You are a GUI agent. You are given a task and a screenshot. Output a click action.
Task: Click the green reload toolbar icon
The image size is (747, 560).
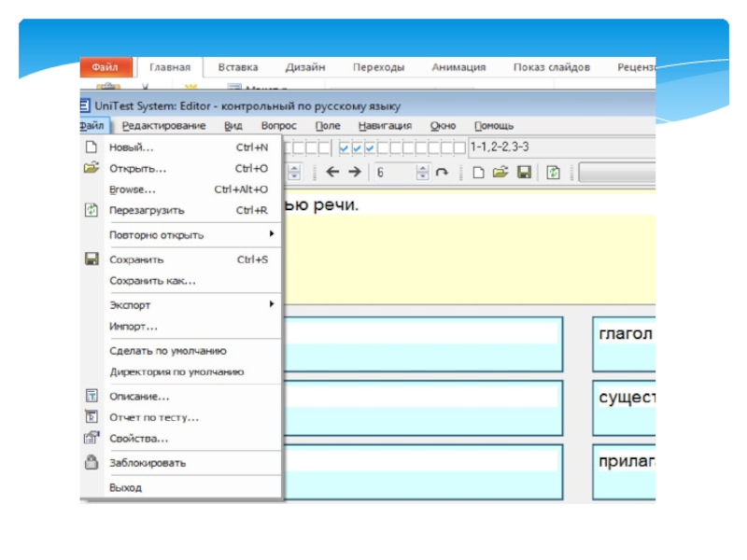pyautogui.click(x=553, y=173)
